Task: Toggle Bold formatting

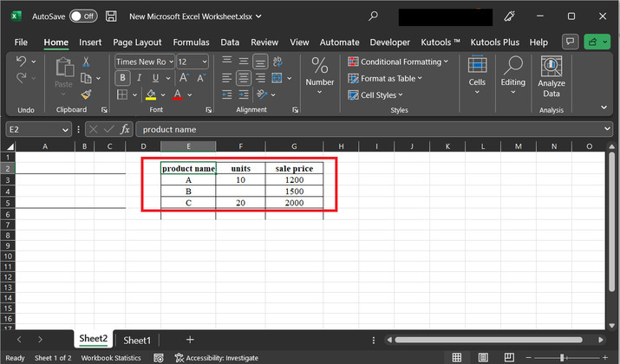Action: [122, 78]
